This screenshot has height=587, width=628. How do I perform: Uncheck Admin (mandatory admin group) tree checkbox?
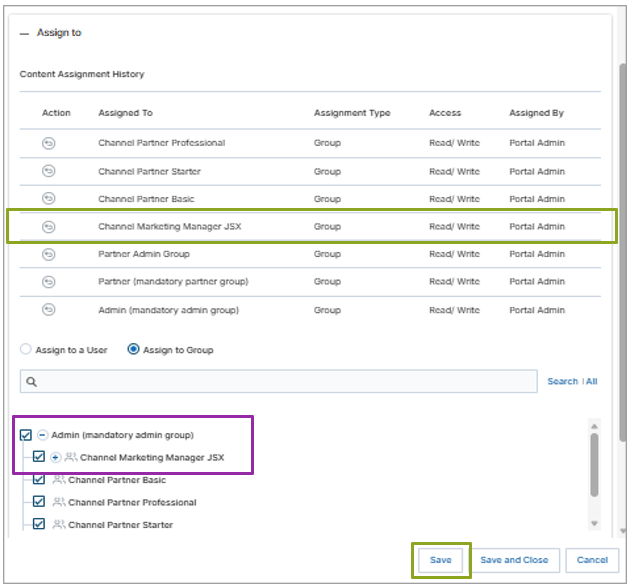[x=26, y=435]
